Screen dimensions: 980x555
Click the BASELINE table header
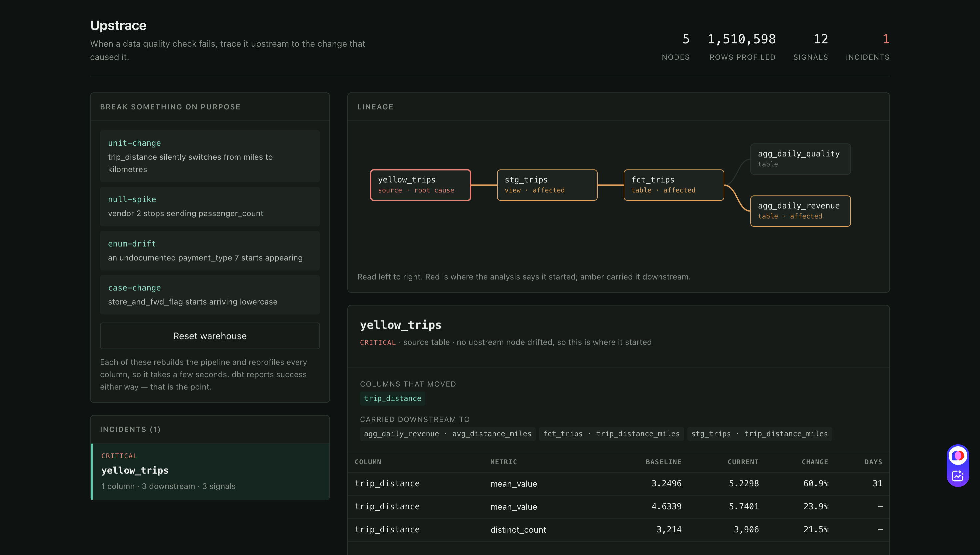pos(663,462)
